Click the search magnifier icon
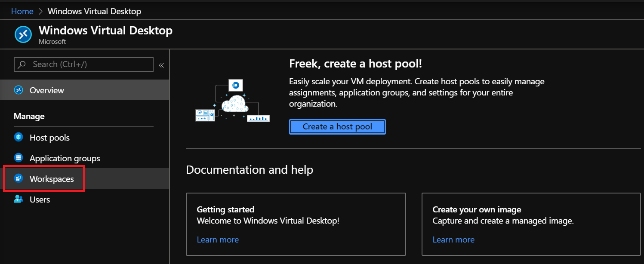The height and width of the screenshot is (264, 644). click(x=22, y=64)
